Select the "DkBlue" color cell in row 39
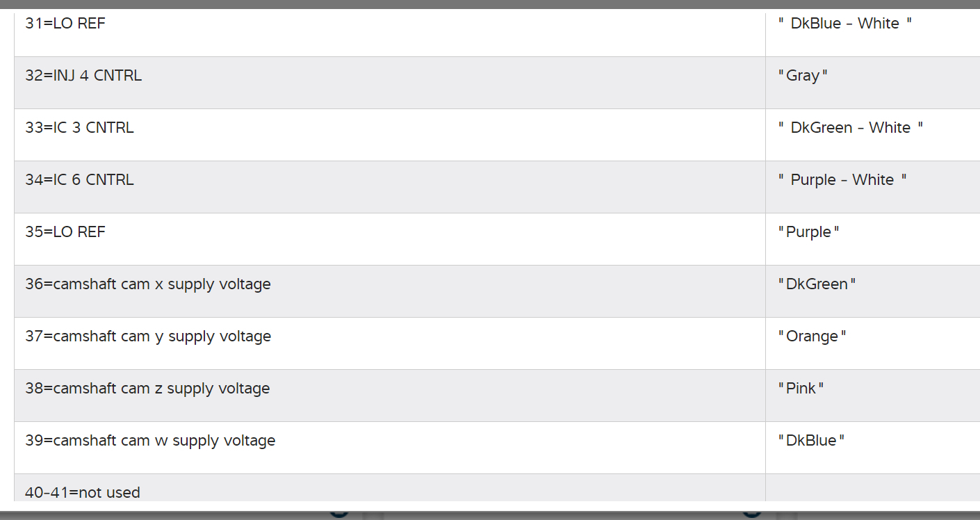This screenshot has width=980, height=520. pos(811,441)
